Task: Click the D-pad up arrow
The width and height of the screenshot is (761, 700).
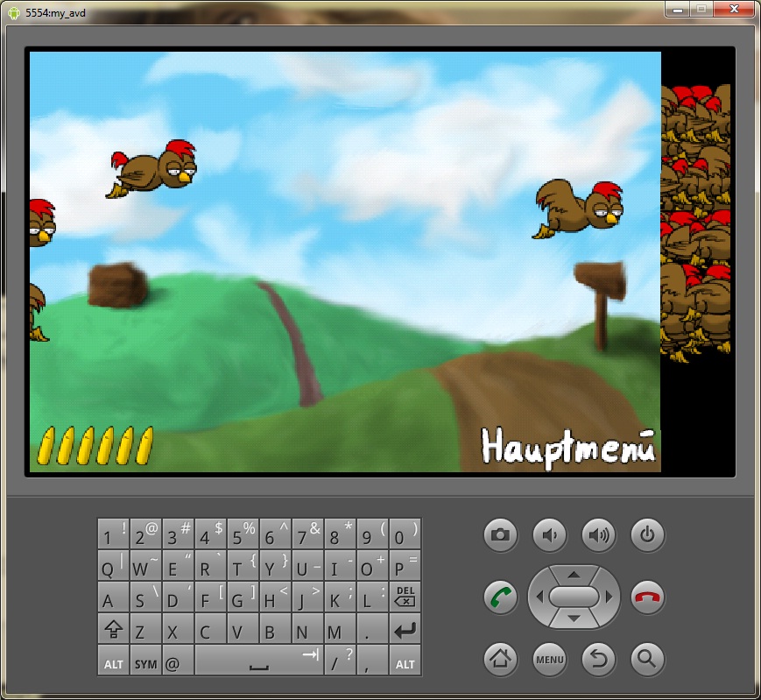Action: (574, 576)
